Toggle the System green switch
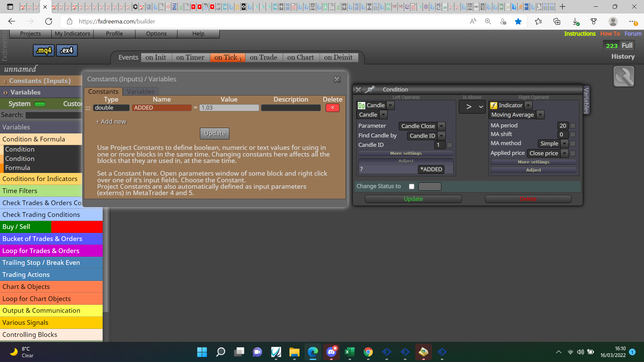 (40, 104)
